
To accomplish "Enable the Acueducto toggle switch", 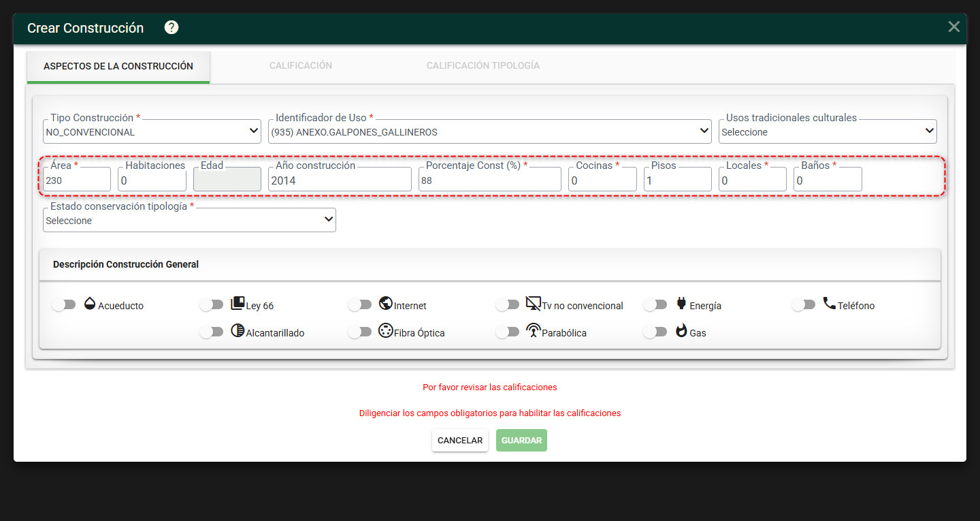I will 63,305.
